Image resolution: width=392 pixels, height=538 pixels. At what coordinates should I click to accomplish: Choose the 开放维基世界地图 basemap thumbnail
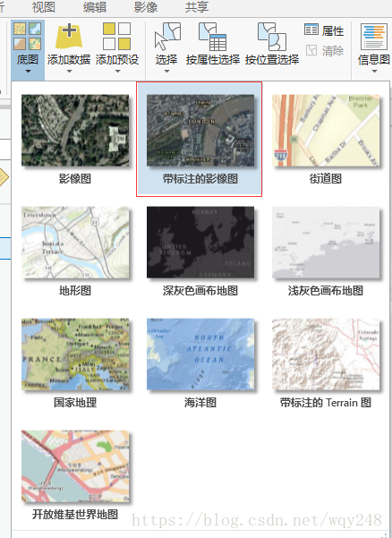75,466
